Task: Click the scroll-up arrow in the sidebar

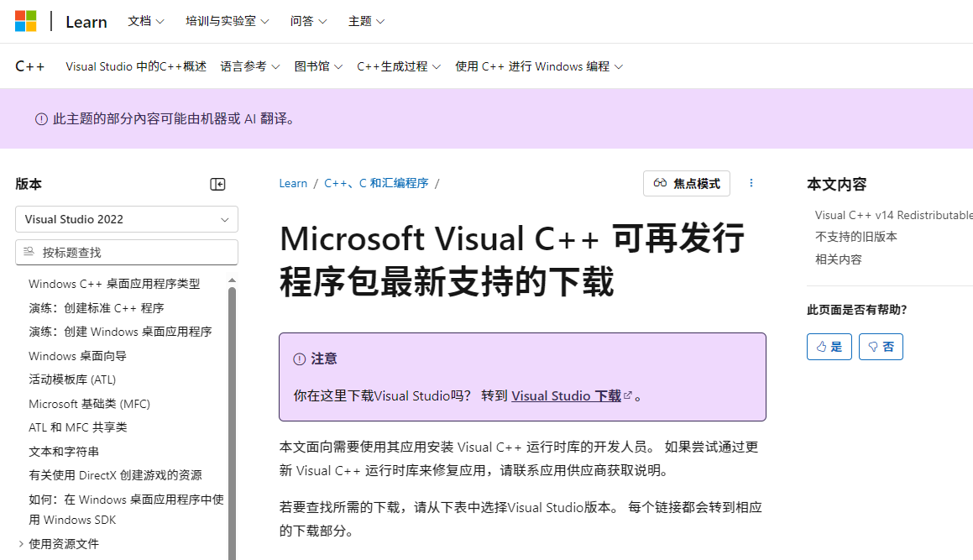Action: pos(233,280)
